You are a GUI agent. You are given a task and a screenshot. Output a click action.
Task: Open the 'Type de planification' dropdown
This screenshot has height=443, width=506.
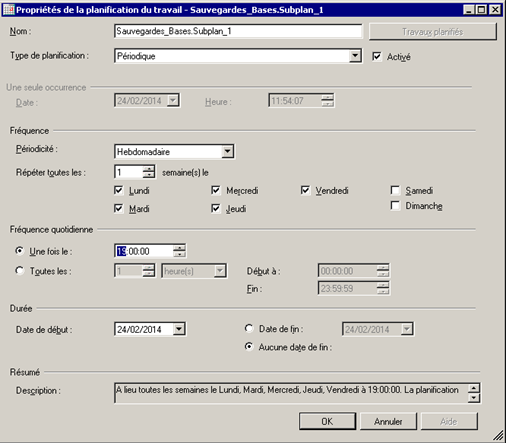pos(355,56)
